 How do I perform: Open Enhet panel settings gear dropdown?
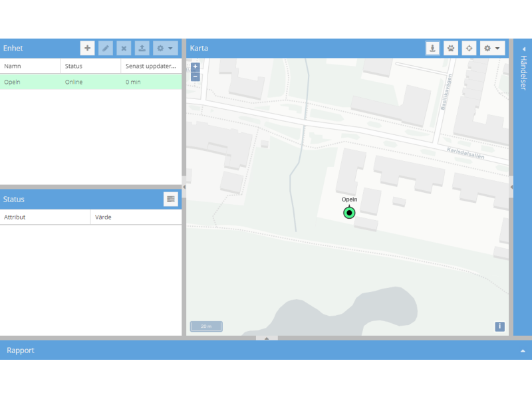point(165,48)
